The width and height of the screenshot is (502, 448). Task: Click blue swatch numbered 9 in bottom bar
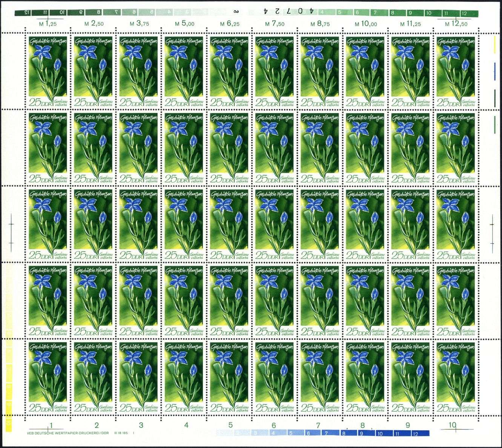point(361,434)
